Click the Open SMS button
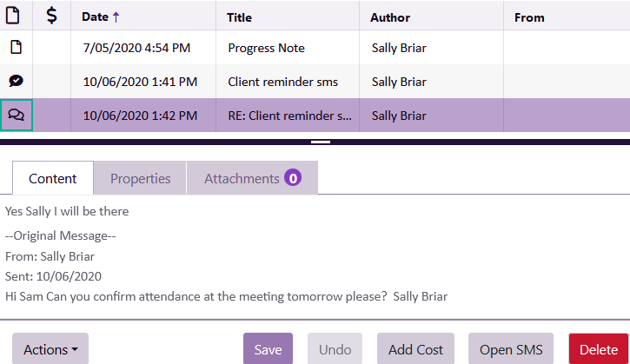This screenshot has width=630, height=364. point(511,349)
